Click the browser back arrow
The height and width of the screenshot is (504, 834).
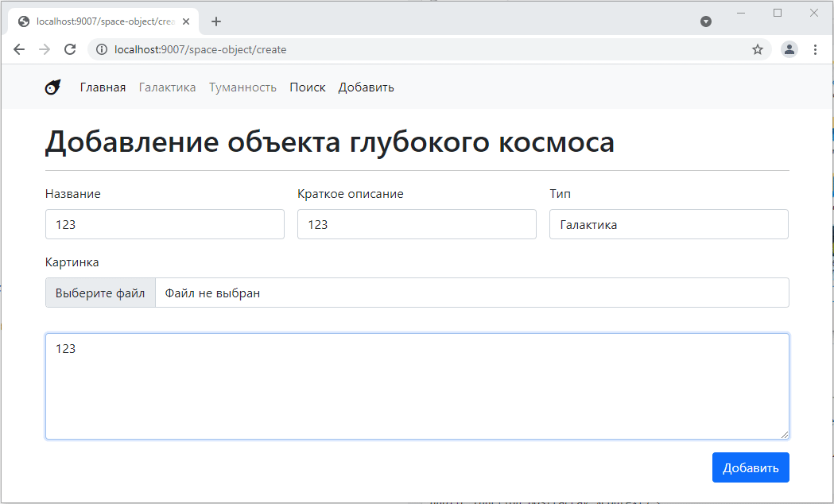[19, 49]
